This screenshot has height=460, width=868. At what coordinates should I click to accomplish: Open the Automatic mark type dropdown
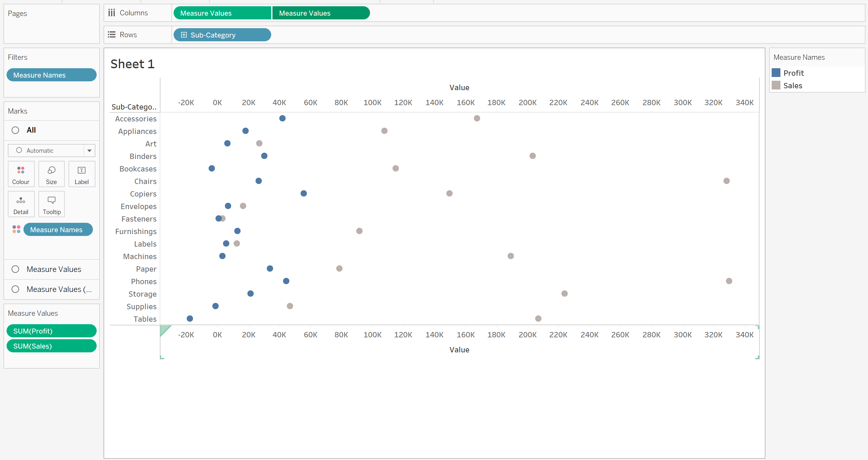89,151
